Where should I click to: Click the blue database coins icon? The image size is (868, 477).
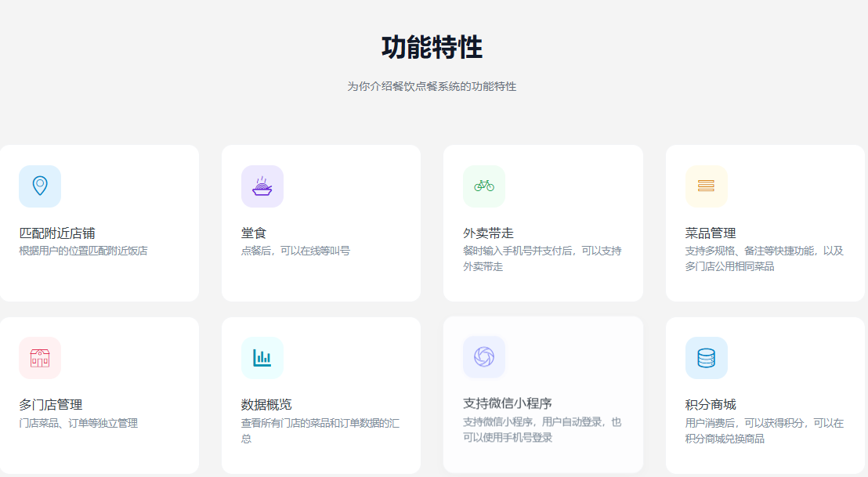pos(706,358)
